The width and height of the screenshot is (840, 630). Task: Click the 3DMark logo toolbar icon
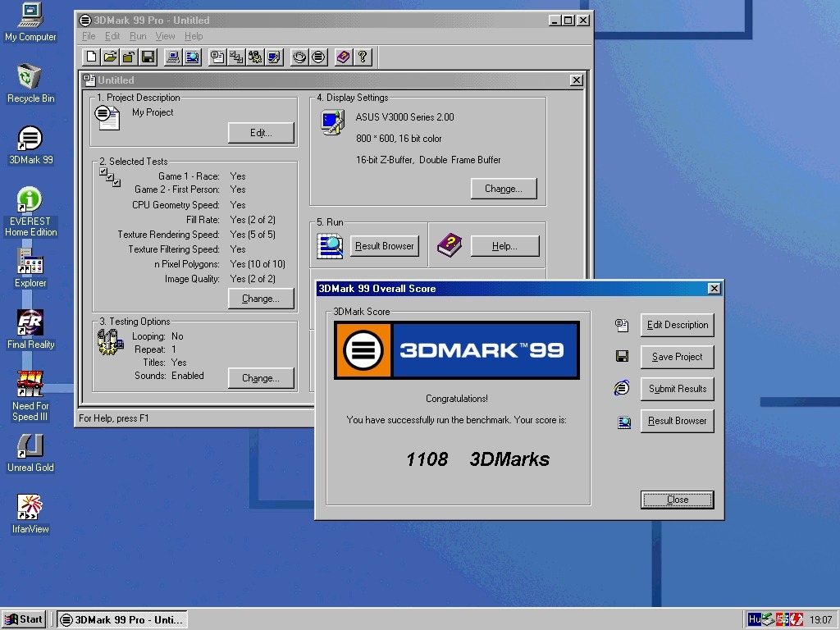[319, 57]
